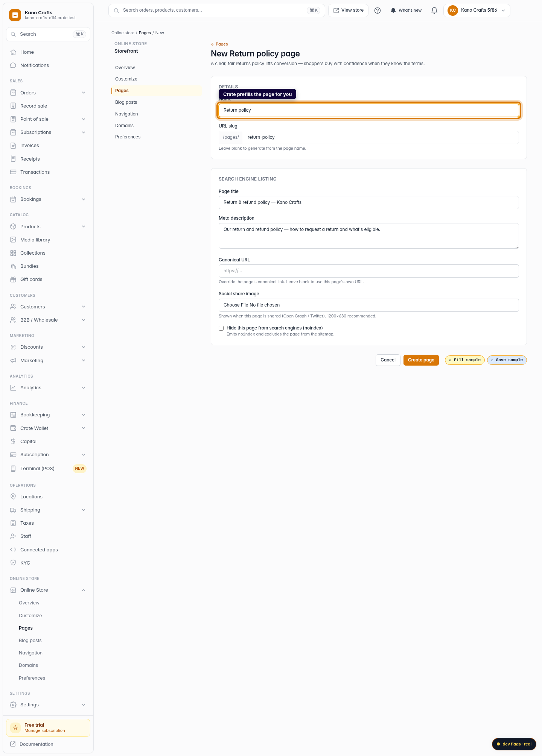Viewport: 542px width, 756px height.
Task: Click the Gift cards icon
Action: coord(13,279)
